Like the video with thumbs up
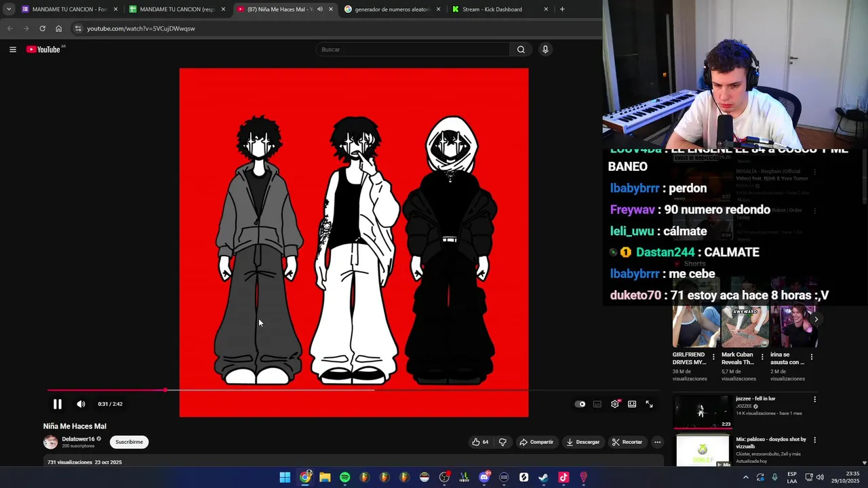 coord(481,442)
